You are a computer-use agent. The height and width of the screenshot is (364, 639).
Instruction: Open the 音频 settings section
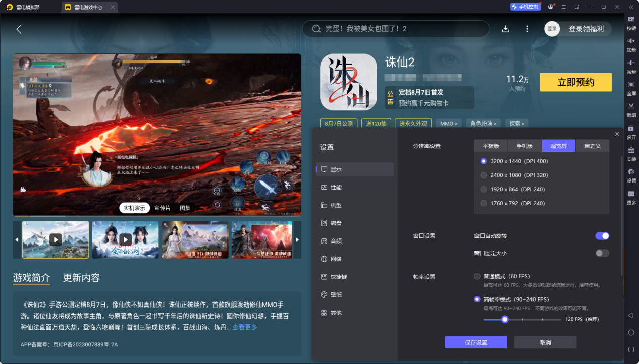click(355, 241)
